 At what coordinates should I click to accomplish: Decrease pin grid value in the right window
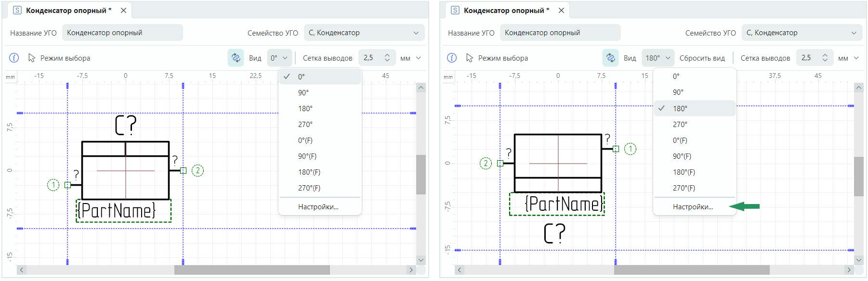pos(825,61)
